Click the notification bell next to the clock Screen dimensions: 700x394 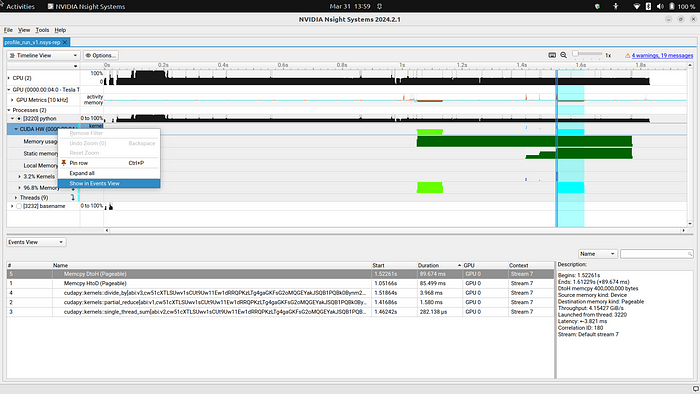pos(379,6)
